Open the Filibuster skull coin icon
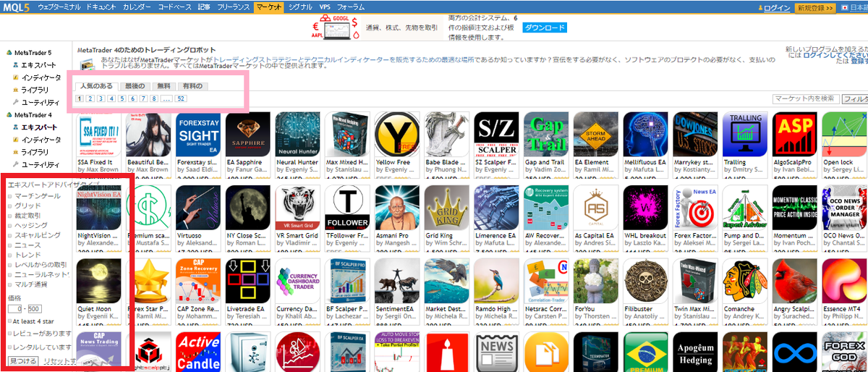 coord(647,281)
